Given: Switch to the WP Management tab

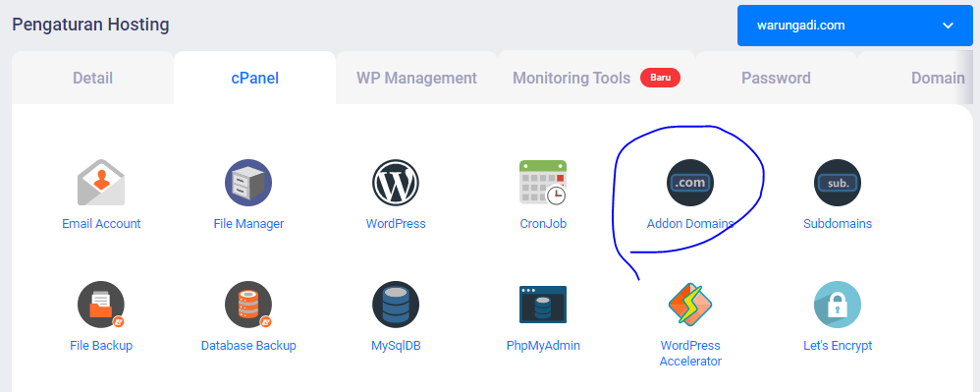Looking at the screenshot, I should (417, 79).
